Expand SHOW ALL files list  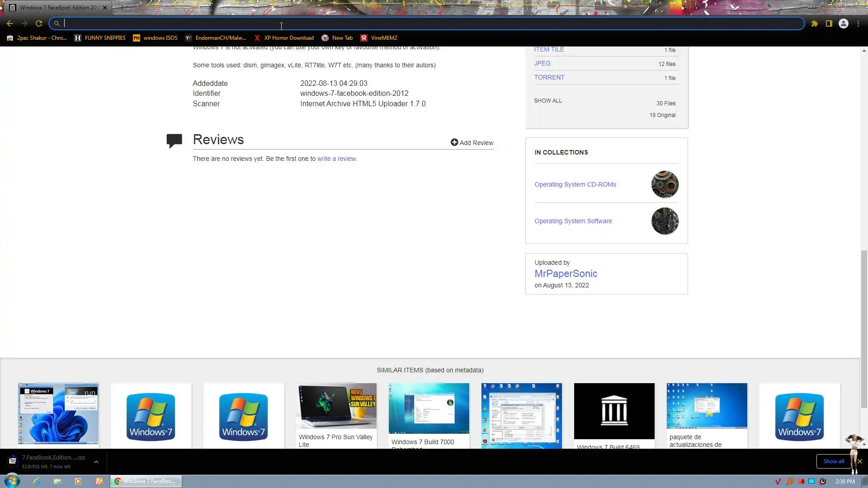pyautogui.click(x=548, y=101)
